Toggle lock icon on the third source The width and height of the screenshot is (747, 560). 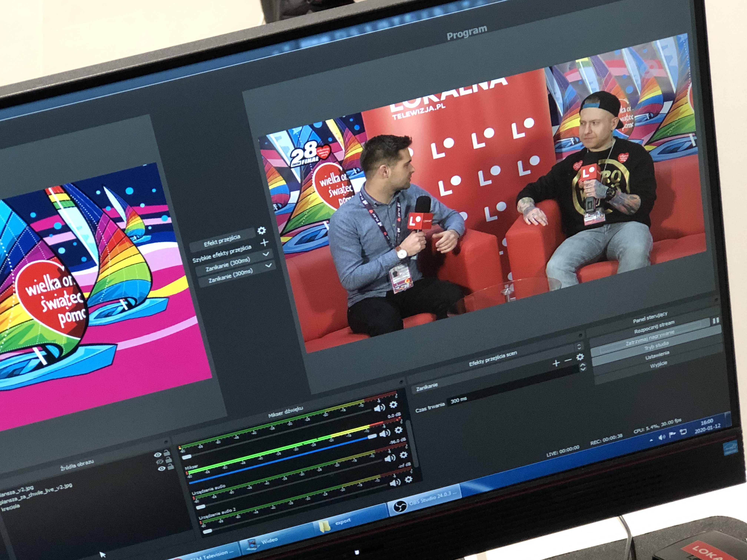[x=171, y=467]
